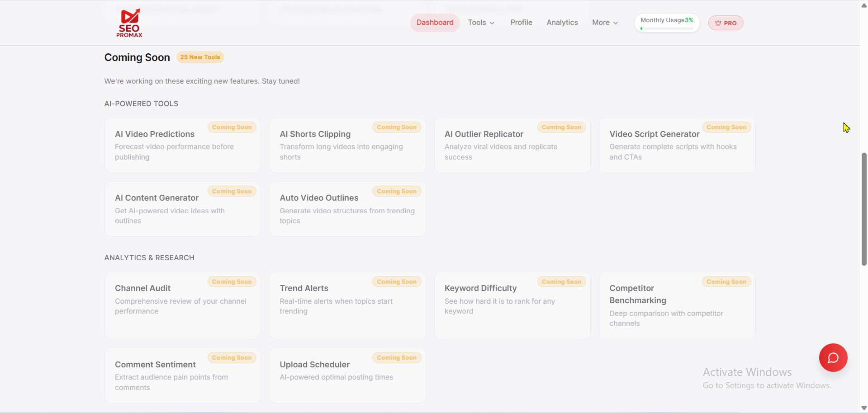Open the Profile page
This screenshot has height=413, width=868.
coord(521,22)
